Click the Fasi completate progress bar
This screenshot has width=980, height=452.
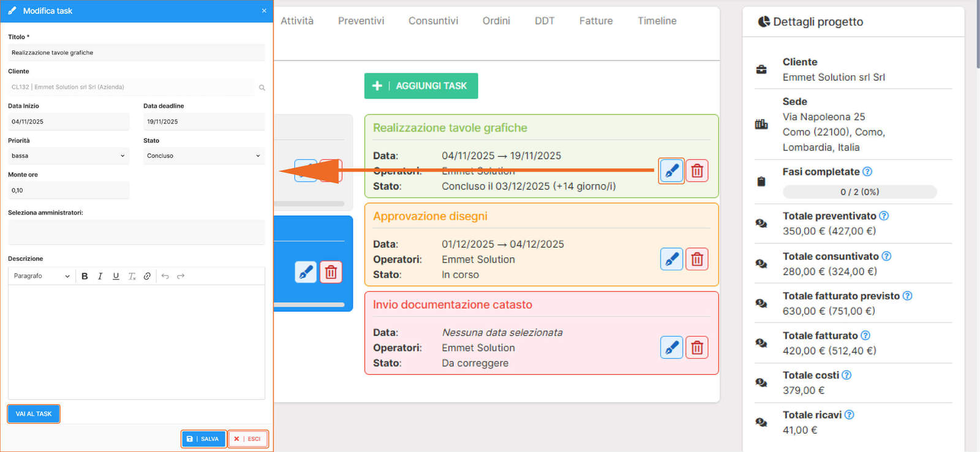pos(859,192)
